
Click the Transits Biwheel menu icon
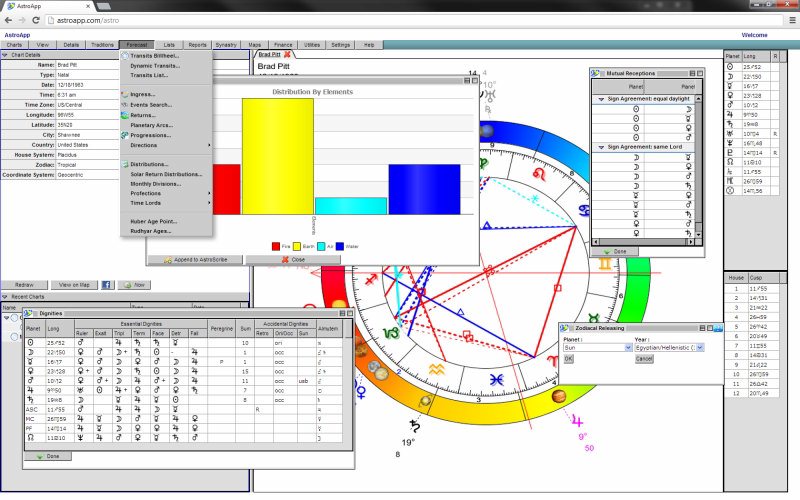tap(124, 56)
